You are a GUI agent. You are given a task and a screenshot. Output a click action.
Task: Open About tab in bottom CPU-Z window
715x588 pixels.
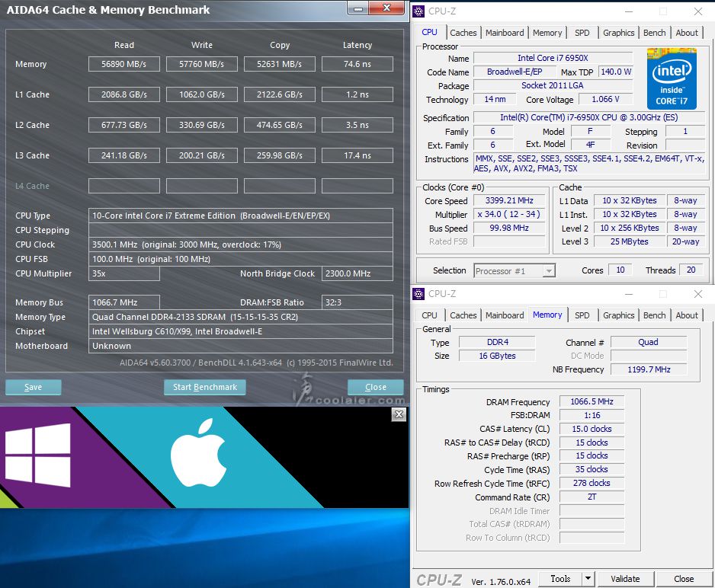(687, 315)
